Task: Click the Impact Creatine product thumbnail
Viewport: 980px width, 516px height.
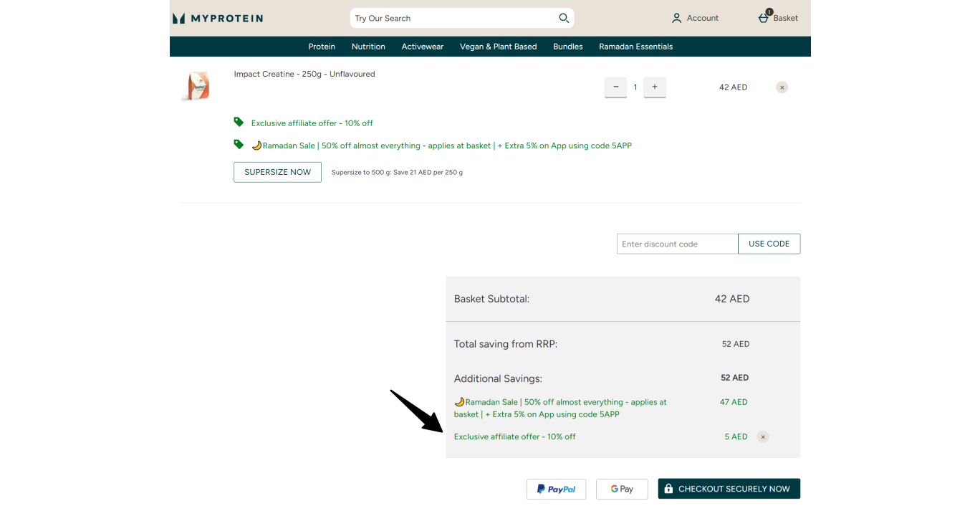Action: [196, 86]
